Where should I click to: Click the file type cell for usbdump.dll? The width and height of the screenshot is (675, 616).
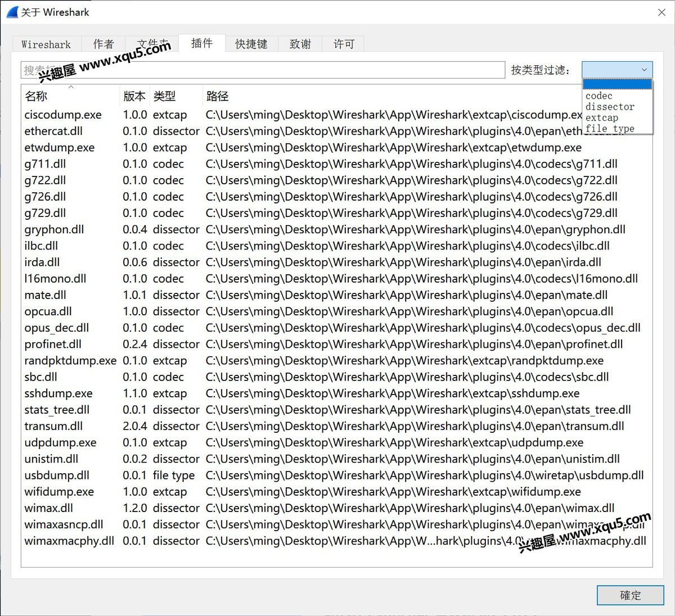(x=174, y=475)
